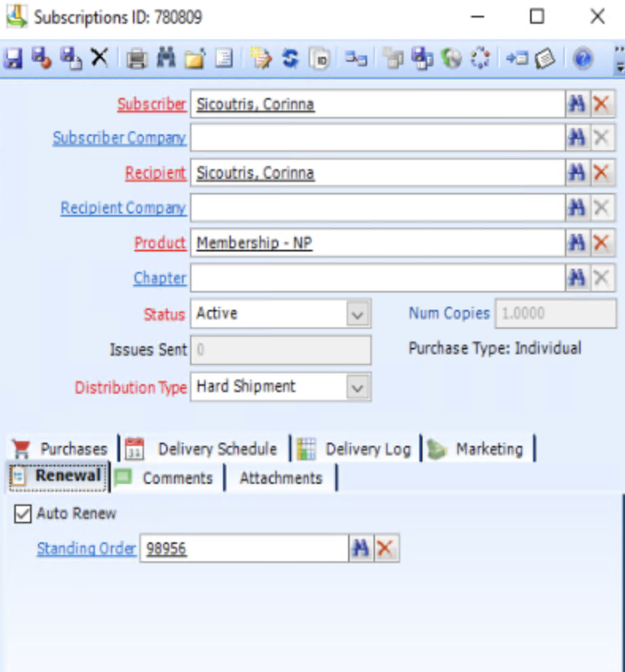Image resolution: width=625 pixels, height=672 pixels.
Task: Click the black X delete icon in toolbar
Action: pyautogui.click(x=99, y=59)
